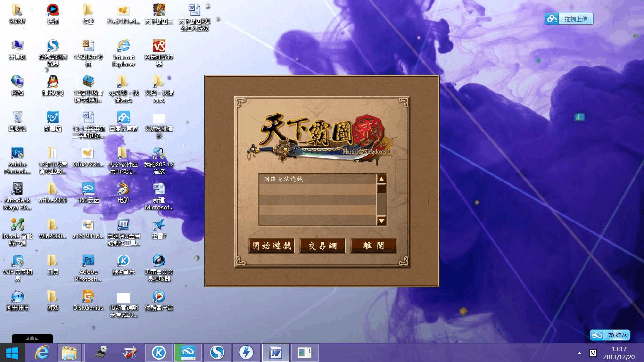
Task: Click the M input method tray indicator
Action: [x=593, y=353]
